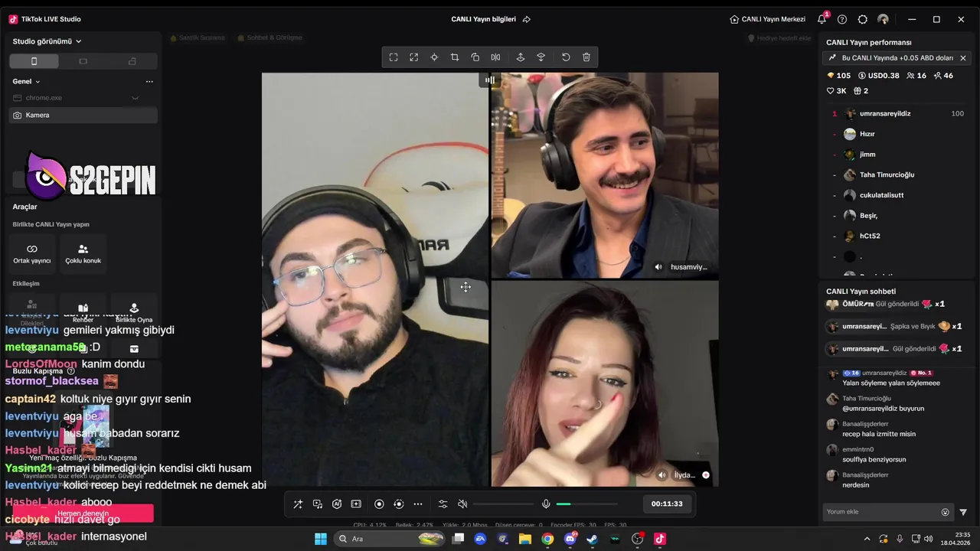Image resolution: width=980 pixels, height=551 pixels.
Task: Move layer down with the layer-down icon
Action: (x=541, y=57)
